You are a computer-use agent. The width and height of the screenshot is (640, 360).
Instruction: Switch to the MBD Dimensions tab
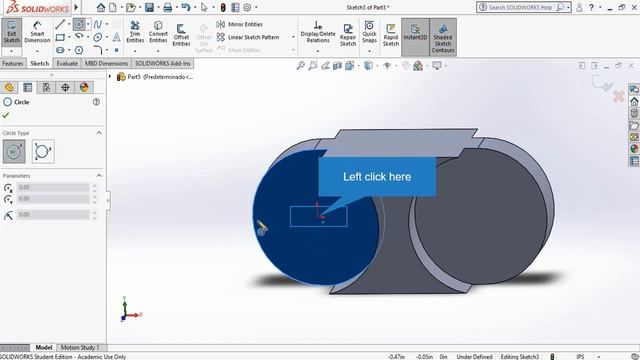[106, 63]
